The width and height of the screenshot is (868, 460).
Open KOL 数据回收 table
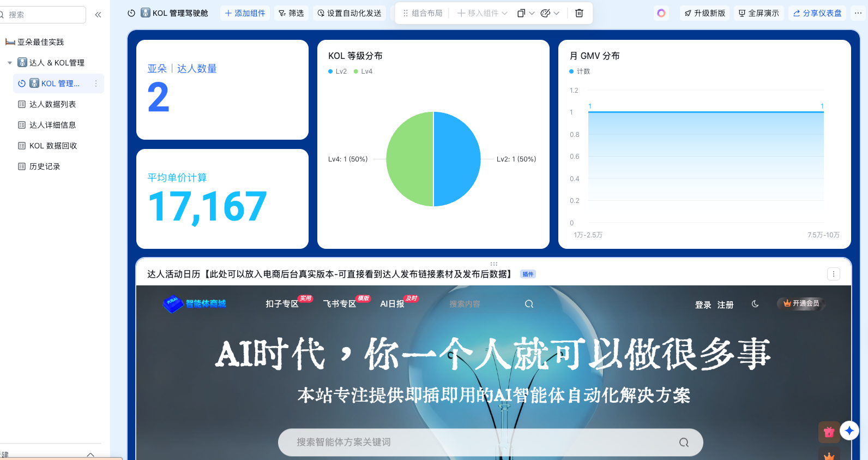53,146
